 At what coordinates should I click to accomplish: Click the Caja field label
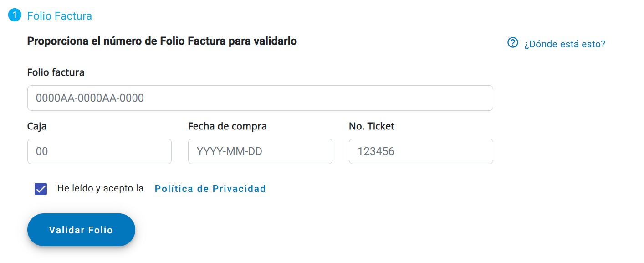(x=37, y=126)
